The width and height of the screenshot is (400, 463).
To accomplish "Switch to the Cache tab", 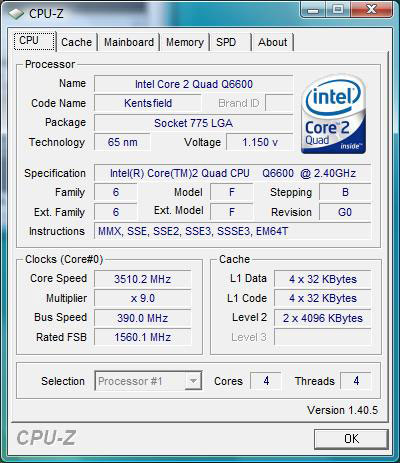I will point(76,42).
